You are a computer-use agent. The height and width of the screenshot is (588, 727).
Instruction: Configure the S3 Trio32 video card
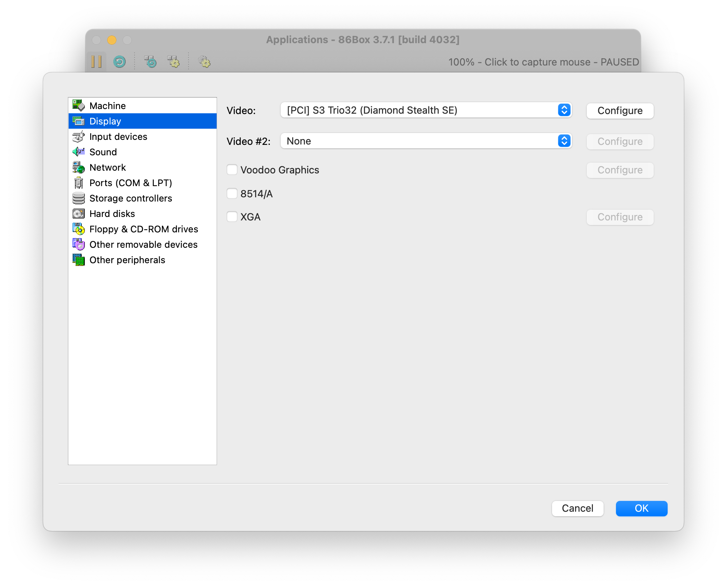tap(620, 111)
